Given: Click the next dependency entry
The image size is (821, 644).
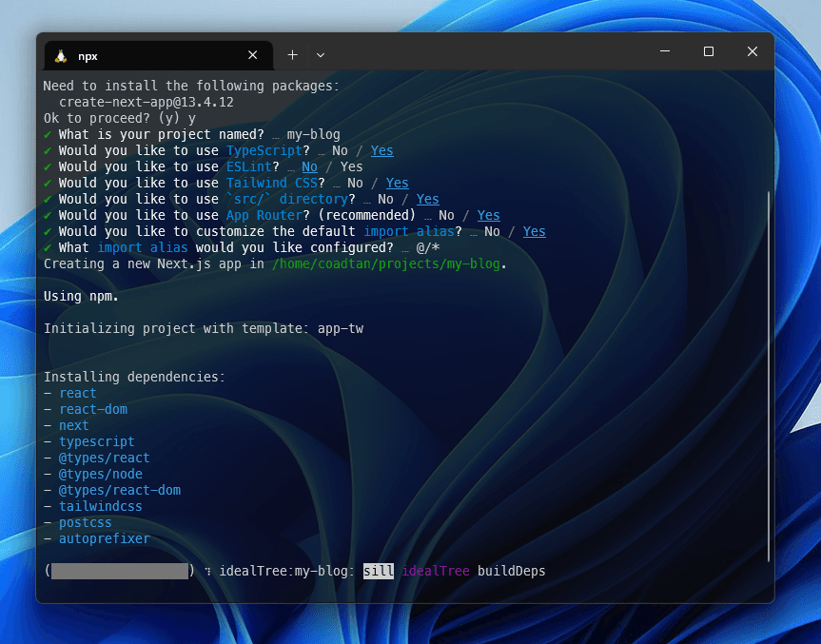Looking at the screenshot, I should click(x=74, y=425).
